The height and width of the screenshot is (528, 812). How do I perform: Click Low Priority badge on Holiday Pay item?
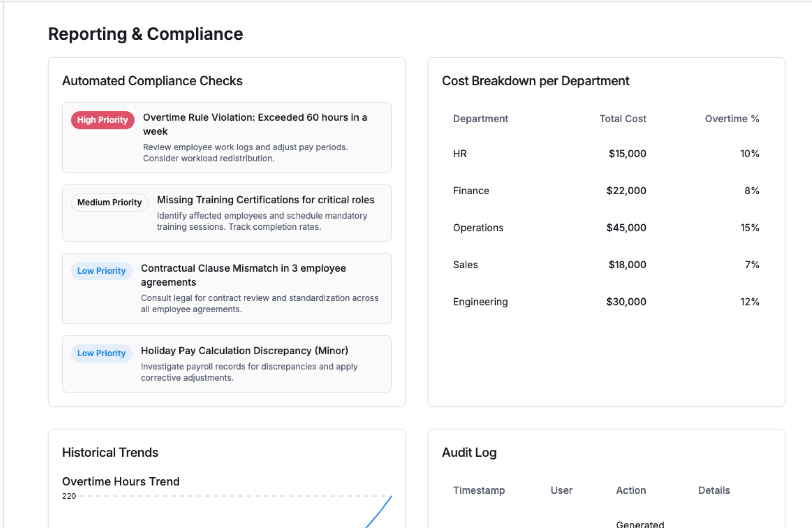point(101,353)
